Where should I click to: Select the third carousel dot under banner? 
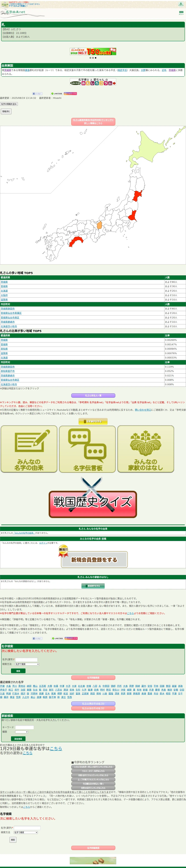pyautogui.click(x=95, y=58)
